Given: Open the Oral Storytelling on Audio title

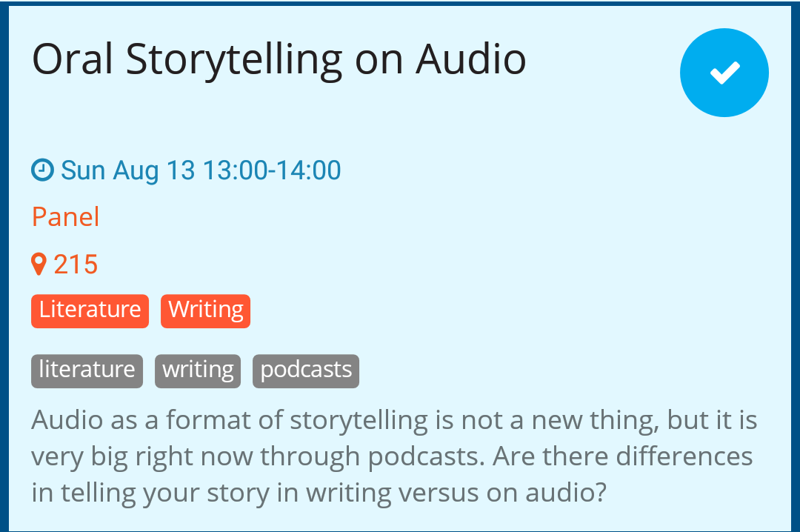Looking at the screenshot, I should 279,60.
